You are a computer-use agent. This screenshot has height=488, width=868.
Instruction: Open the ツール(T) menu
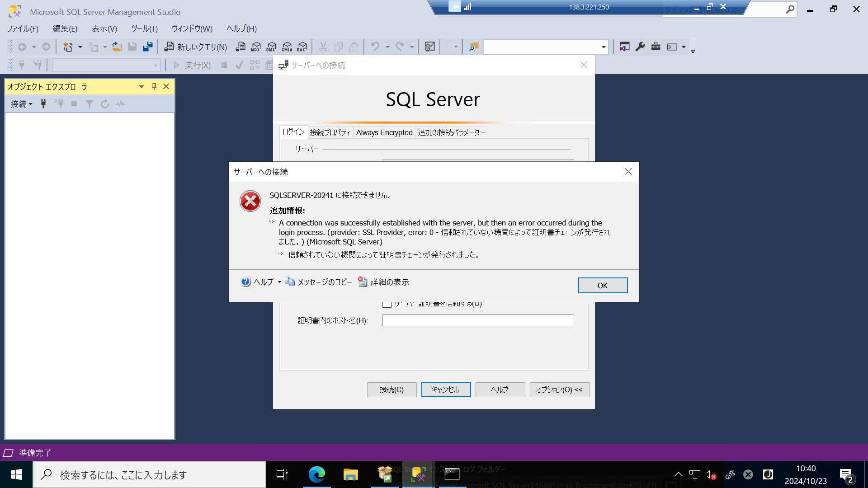click(144, 28)
